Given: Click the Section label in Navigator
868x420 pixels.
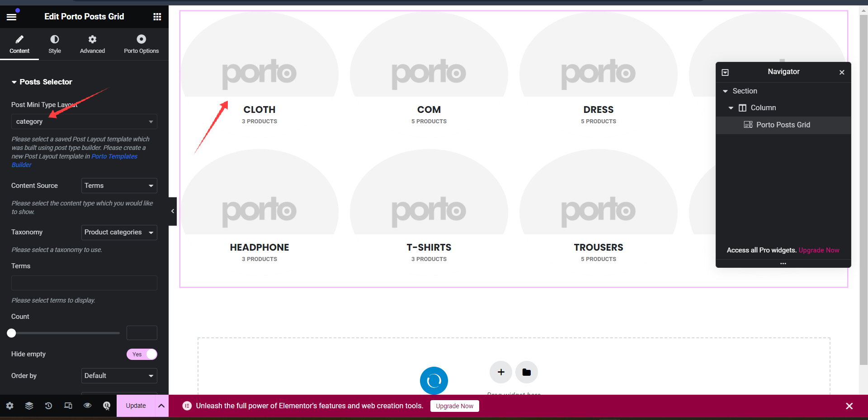Looking at the screenshot, I should (x=745, y=91).
